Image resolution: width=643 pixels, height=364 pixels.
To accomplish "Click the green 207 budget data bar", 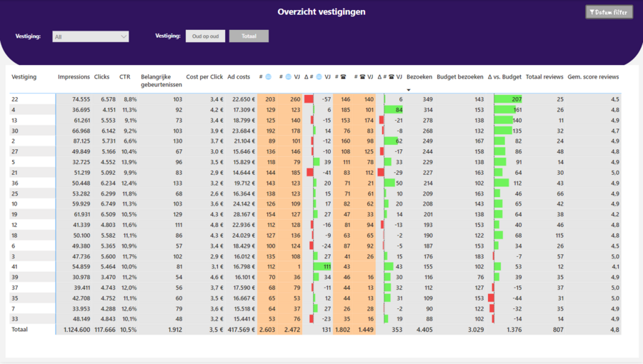I will pos(508,99).
